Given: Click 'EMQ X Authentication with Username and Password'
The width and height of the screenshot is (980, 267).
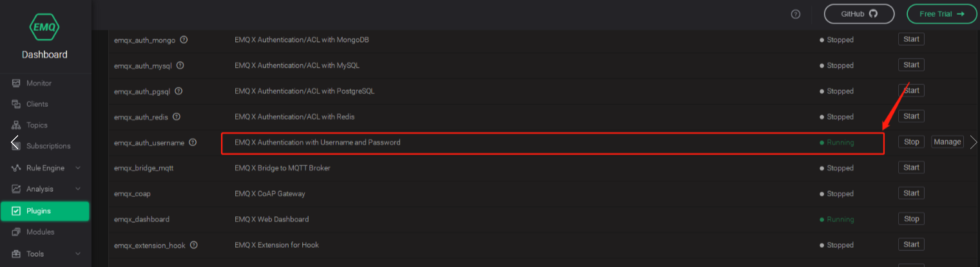Looking at the screenshot, I should [x=318, y=142].
